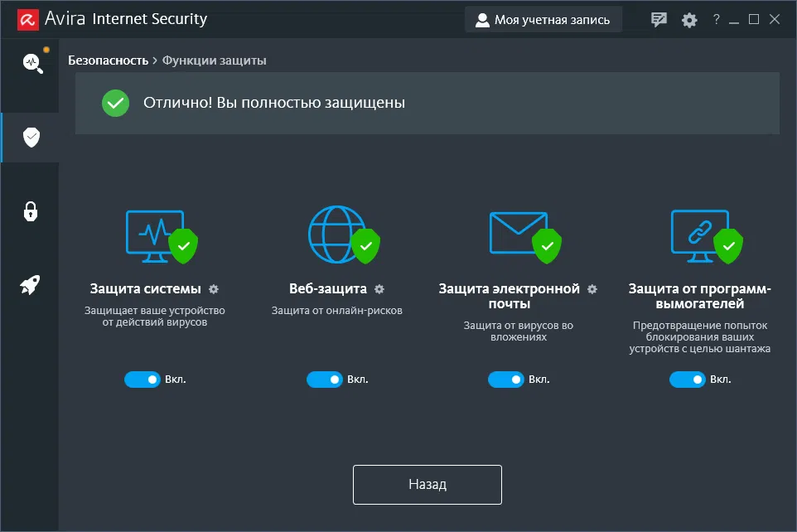The width and height of the screenshot is (797, 532).
Task: Open settings gear next to Защита системы
Action: tap(214, 289)
